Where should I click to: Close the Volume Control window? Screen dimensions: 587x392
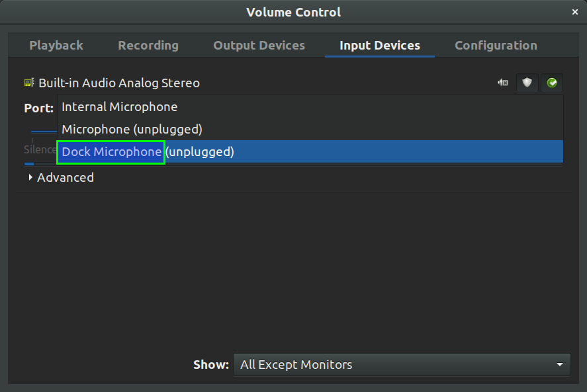(575, 12)
